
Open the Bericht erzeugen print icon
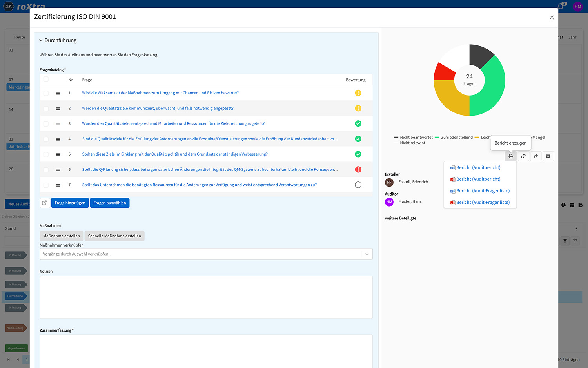(x=510, y=156)
